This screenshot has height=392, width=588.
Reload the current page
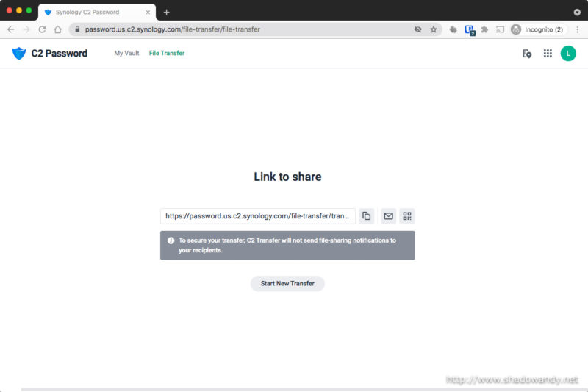[42, 29]
